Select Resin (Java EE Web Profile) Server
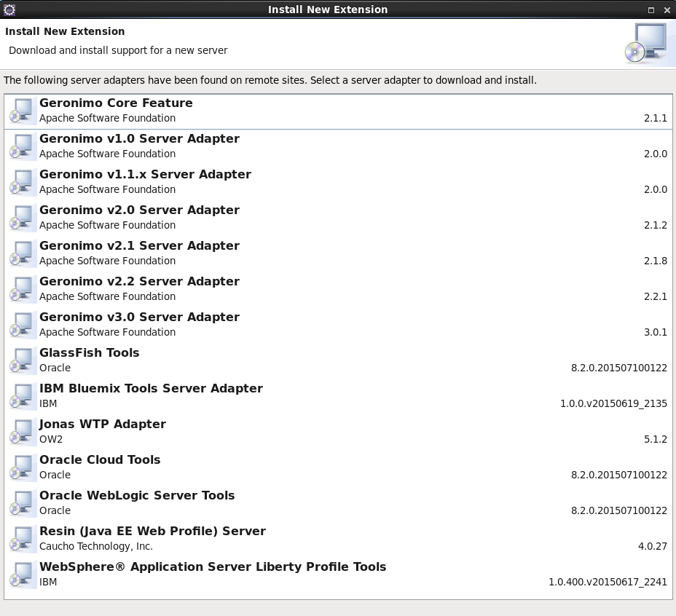676x616 pixels. pos(338,540)
